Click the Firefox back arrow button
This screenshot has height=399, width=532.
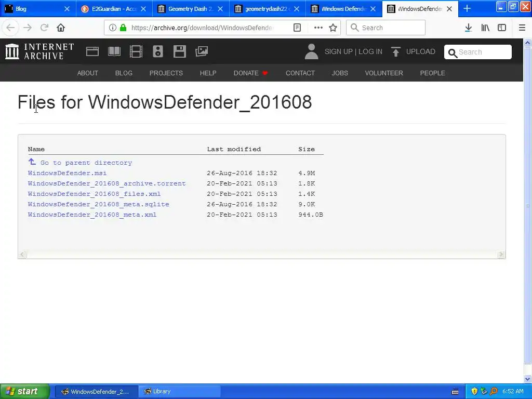point(10,28)
